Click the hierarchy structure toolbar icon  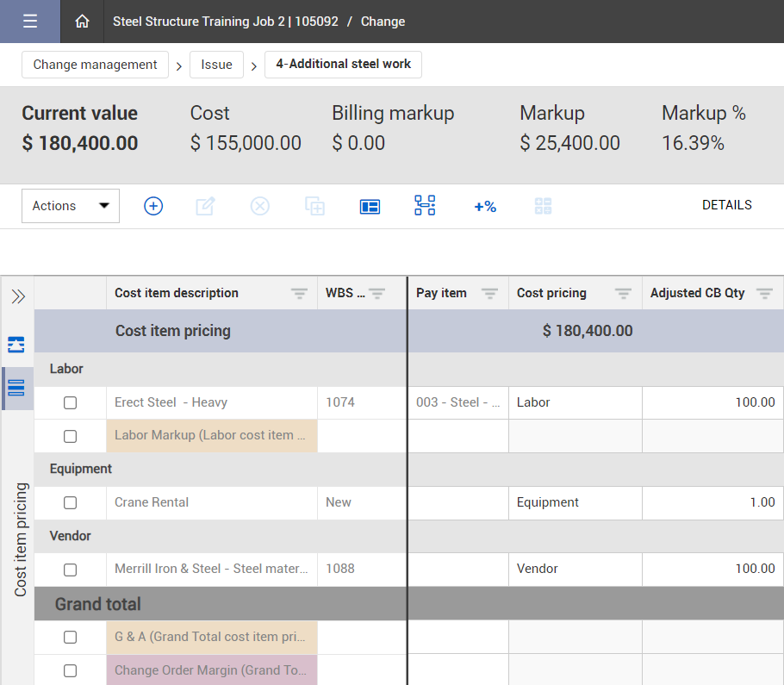pyautogui.click(x=425, y=206)
